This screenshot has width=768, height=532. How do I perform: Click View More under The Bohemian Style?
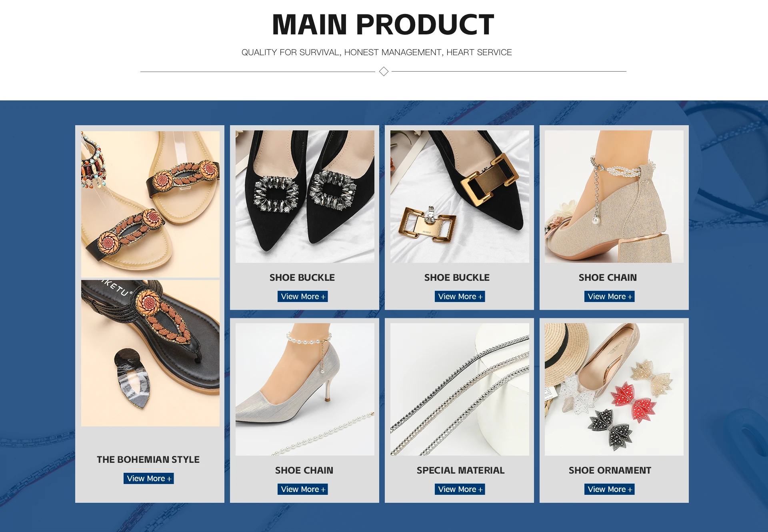click(148, 478)
